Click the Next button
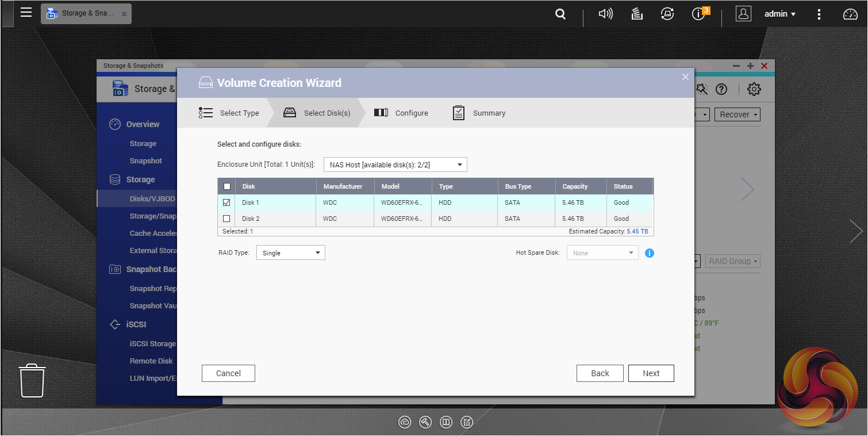The image size is (868, 436). 651,373
